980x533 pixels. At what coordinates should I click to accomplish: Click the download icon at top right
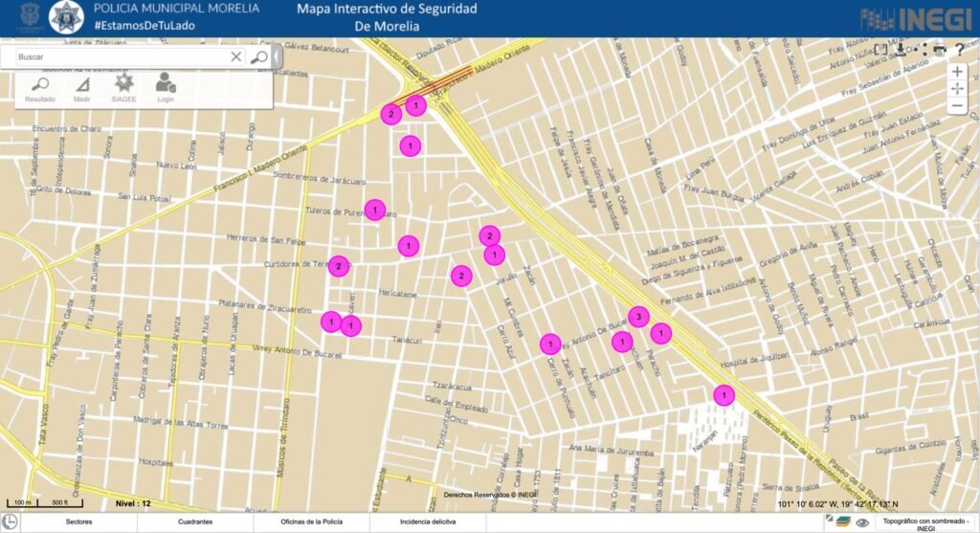tap(901, 50)
